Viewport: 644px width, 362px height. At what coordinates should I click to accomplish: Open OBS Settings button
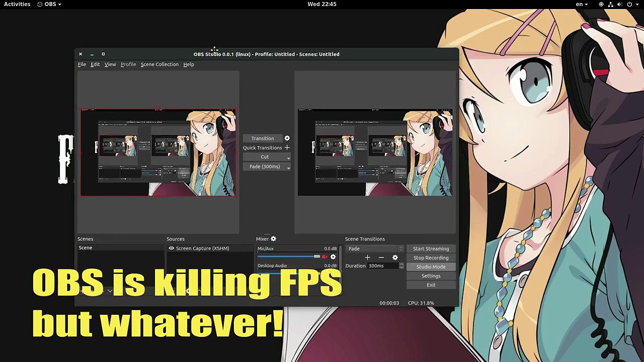431,276
